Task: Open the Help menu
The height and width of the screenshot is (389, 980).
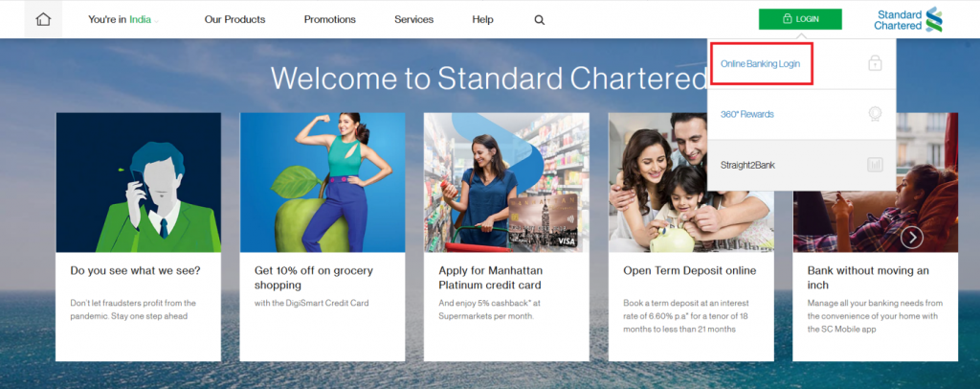Action: (482, 19)
